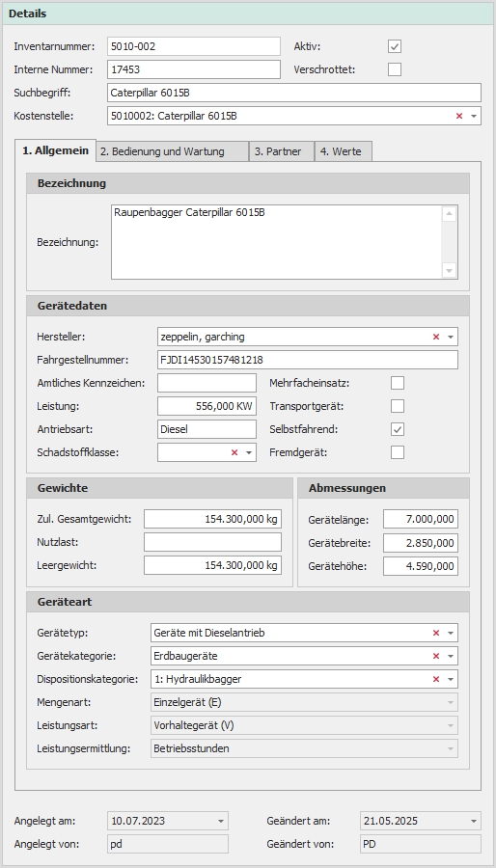This screenshot has height=868, width=496.
Task: Click the Details panel title
Action: (28, 14)
